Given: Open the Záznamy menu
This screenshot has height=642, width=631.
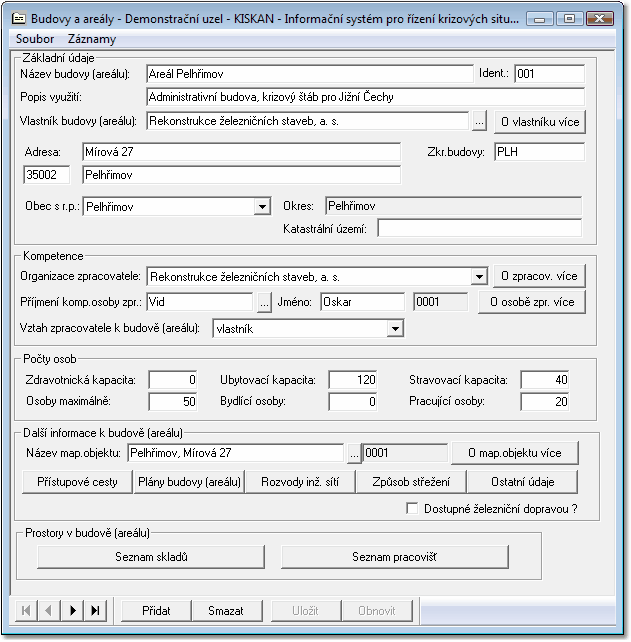Looking at the screenshot, I should (x=92, y=39).
